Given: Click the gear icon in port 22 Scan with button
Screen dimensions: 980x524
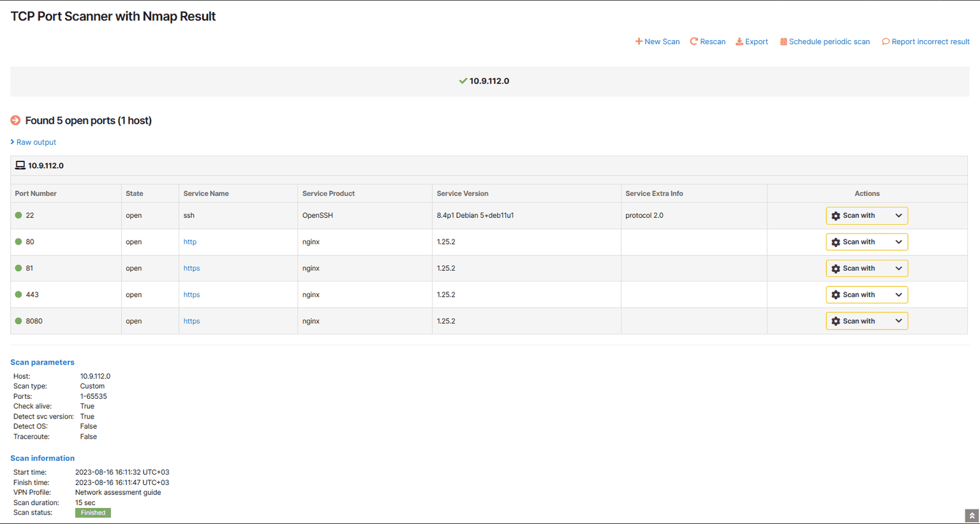Looking at the screenshot, I should (x=835, y=215).
